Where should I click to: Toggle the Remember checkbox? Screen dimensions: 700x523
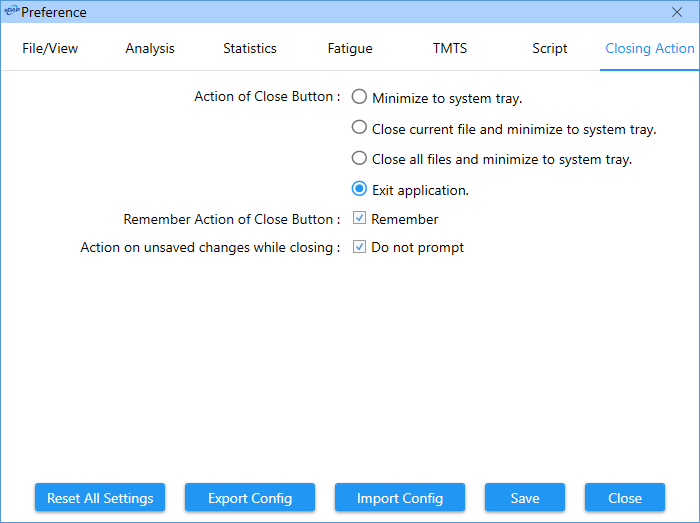359,218
